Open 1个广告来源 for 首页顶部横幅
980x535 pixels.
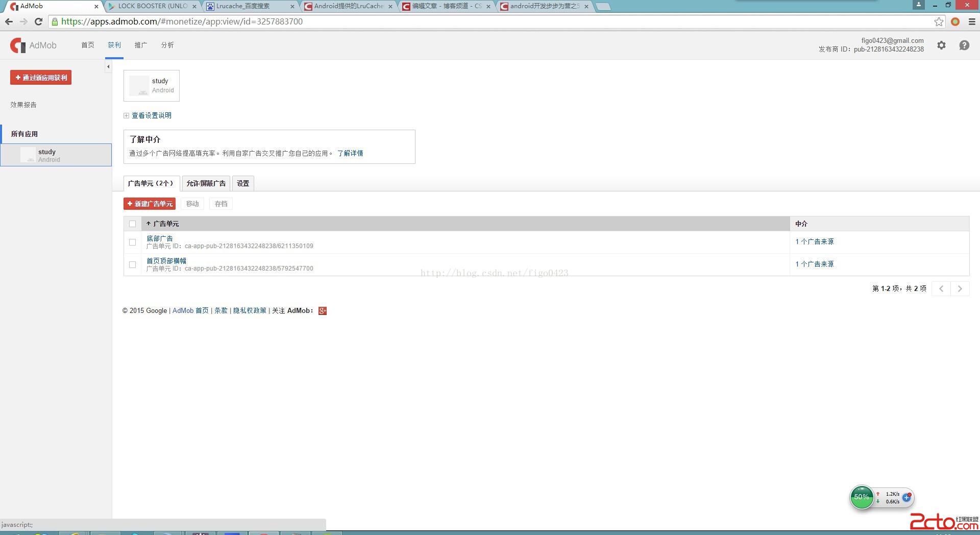(x=815, y=264)
